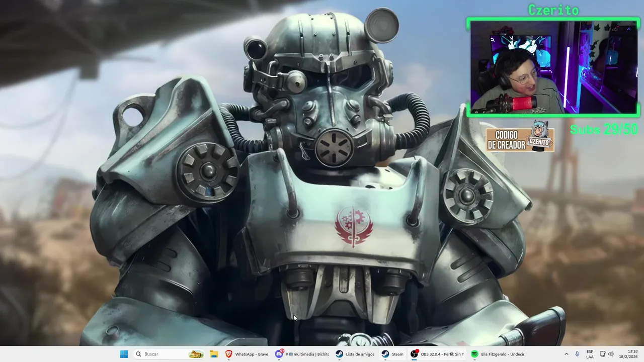Open the Discord multimedia taskbar window

(302, 354)
